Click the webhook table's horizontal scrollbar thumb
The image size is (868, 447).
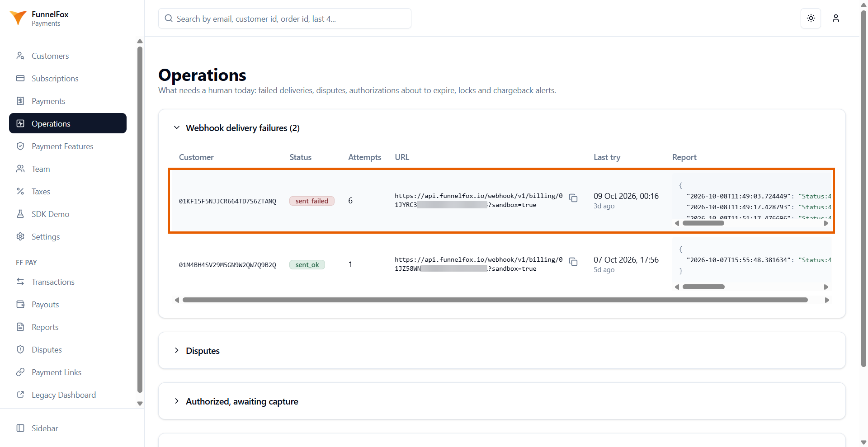[495, 300]
